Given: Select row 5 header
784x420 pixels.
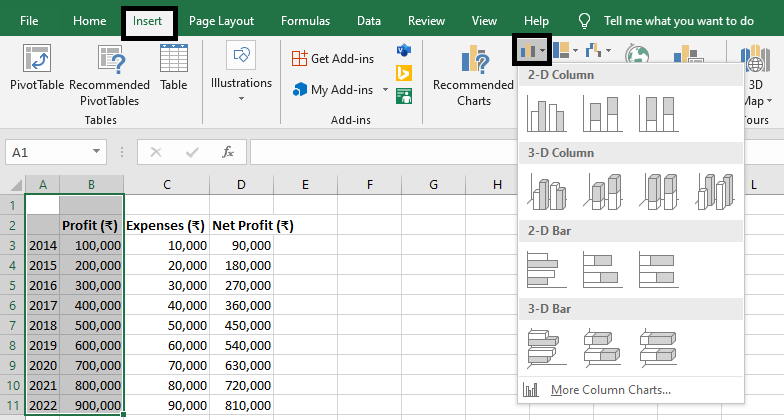Looking at the screenshot, I should [x=12, y=286].
